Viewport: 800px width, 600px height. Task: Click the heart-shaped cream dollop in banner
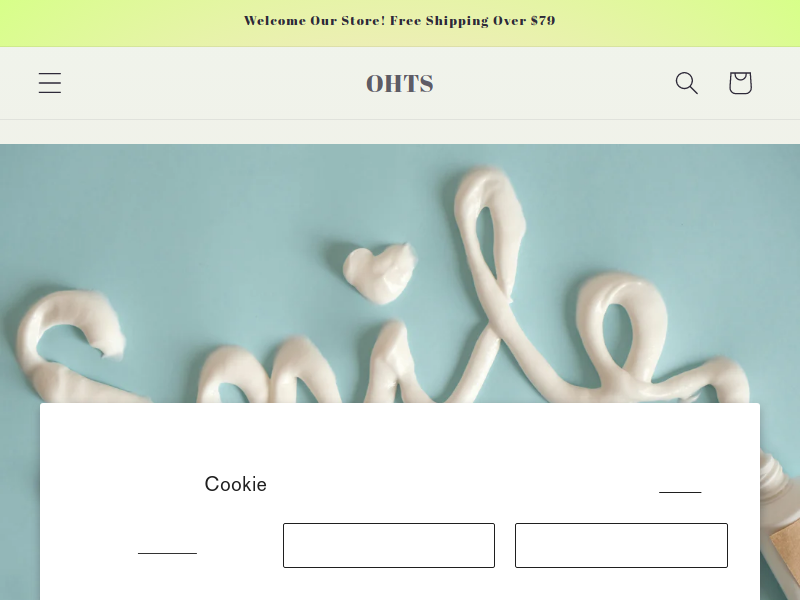[380, 273]
